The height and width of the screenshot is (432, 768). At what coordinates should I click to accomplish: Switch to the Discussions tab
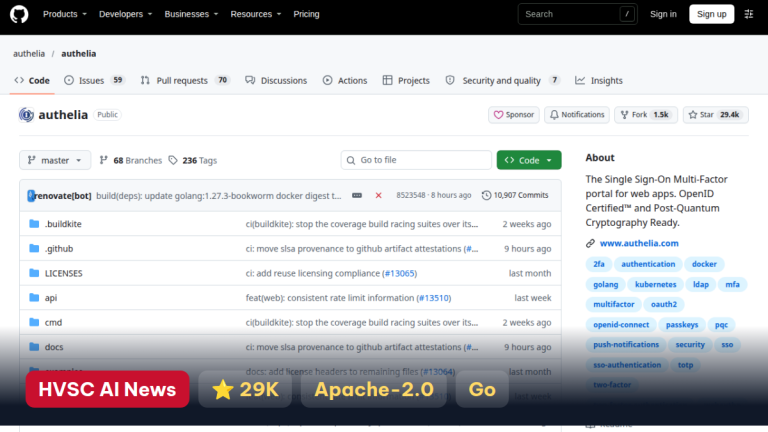[276, 80]
